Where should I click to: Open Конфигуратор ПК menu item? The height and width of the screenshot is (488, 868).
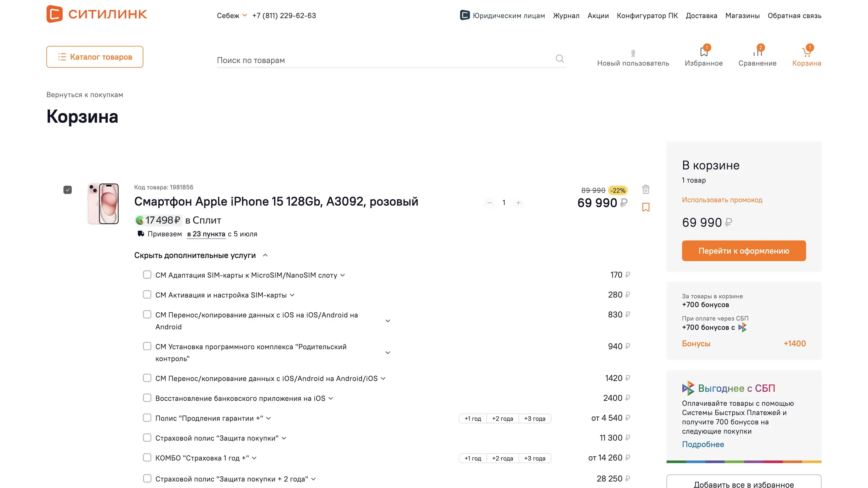coord(647,15)
